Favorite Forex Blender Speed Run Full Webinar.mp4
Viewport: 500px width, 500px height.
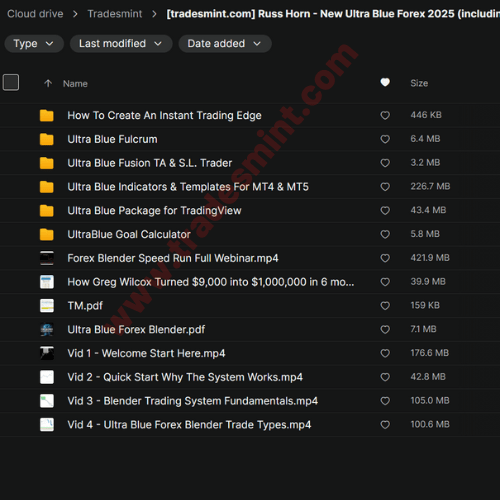coord(385,258)
